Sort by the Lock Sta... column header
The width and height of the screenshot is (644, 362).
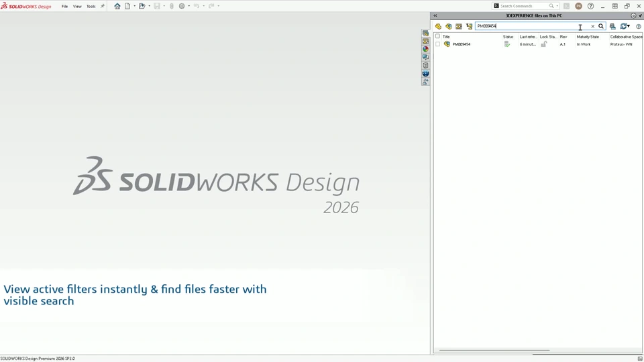(548, 37)
